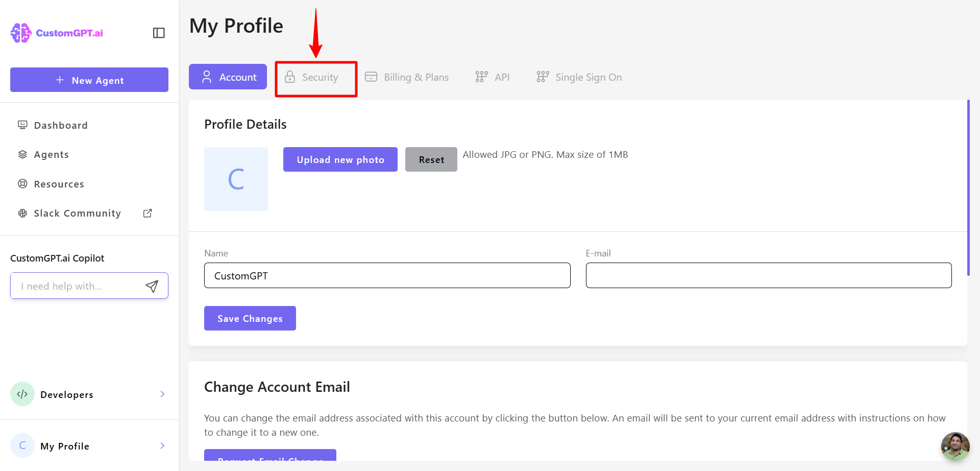Viewport: 980px width, 471px height.
Task: Create a New Agent
Action: [89, 80]
